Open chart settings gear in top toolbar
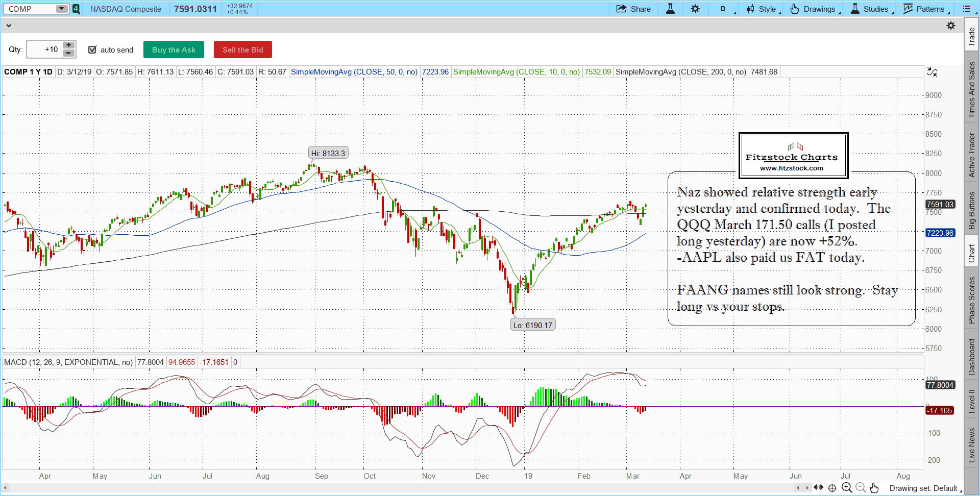 click(x=695, y=9)
